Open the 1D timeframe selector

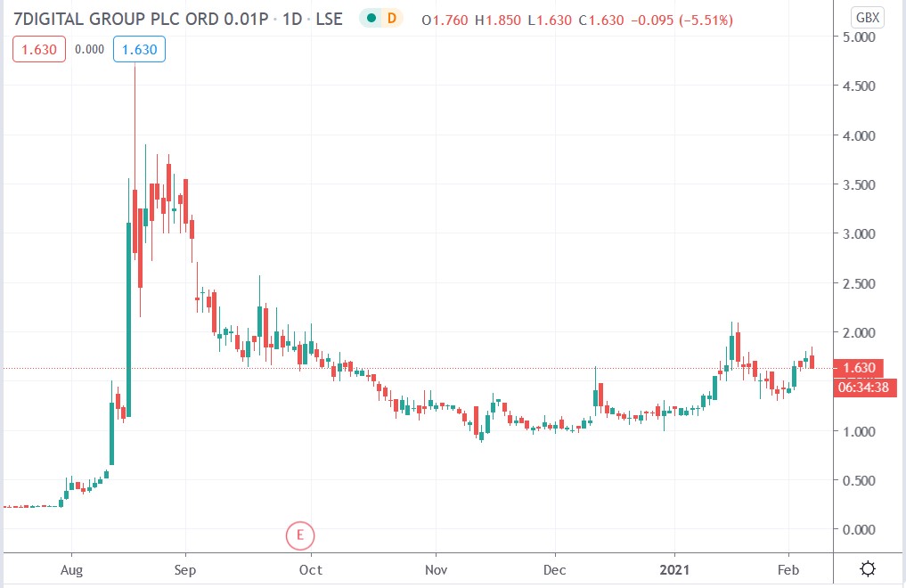(x=294, y=18)
